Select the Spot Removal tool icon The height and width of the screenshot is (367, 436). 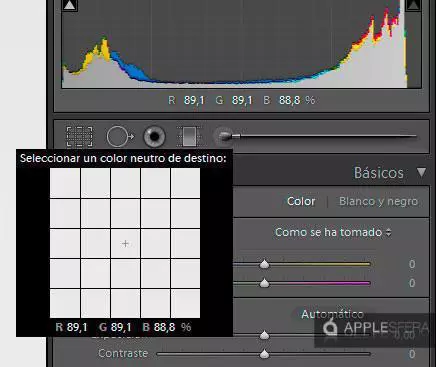[x=120, y=136]
